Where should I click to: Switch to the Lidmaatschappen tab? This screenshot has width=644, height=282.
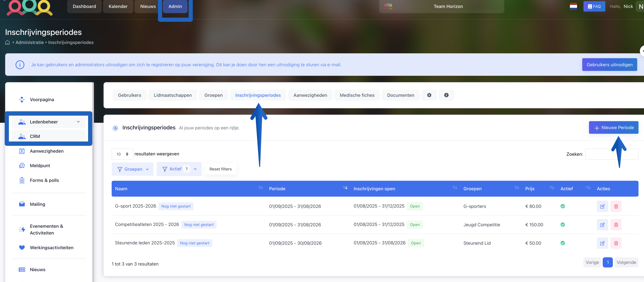point(173,95)
